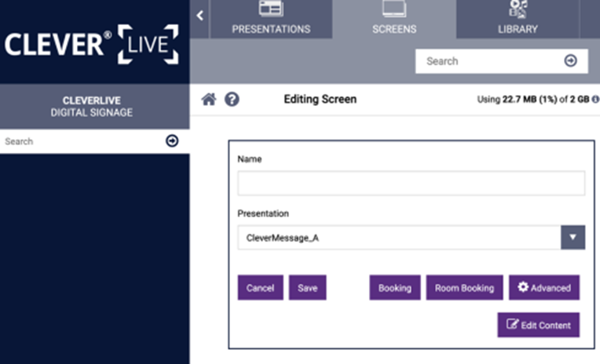Open Room Booking

[x=465, y=288]
